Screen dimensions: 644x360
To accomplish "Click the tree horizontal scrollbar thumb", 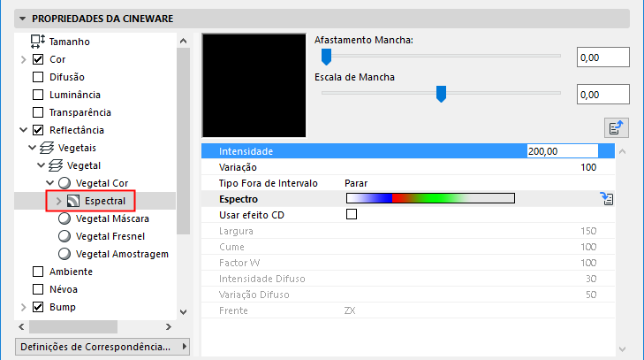I will 73,326.
